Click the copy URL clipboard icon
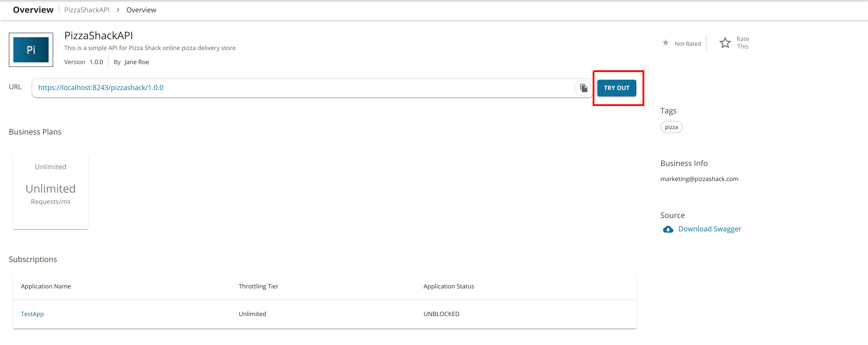Viewport: 868px width, 345px height. coord(583,88)
